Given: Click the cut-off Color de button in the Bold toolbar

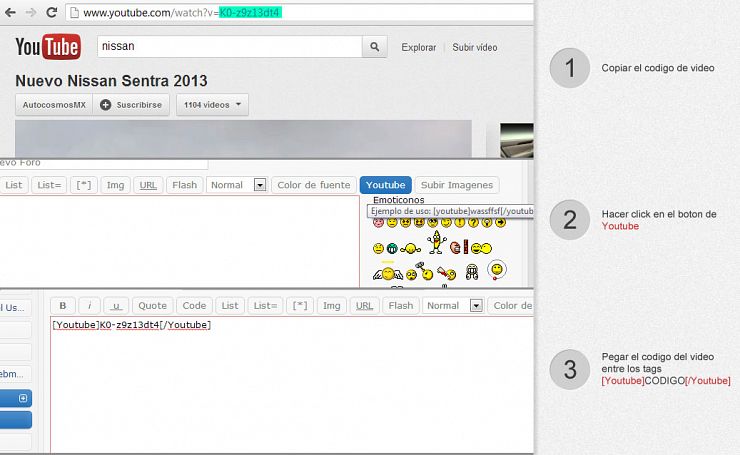Looking at the screenshot, I should 511,306.
